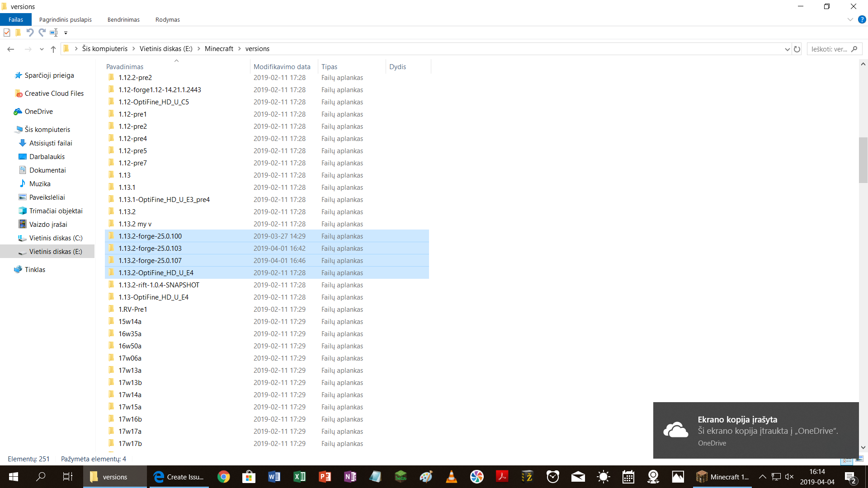
Task: Select the 1.13.2-rift-1.0.4-SNAPSHOT folder
Action: pyautogui.click(x=159, y=285)
